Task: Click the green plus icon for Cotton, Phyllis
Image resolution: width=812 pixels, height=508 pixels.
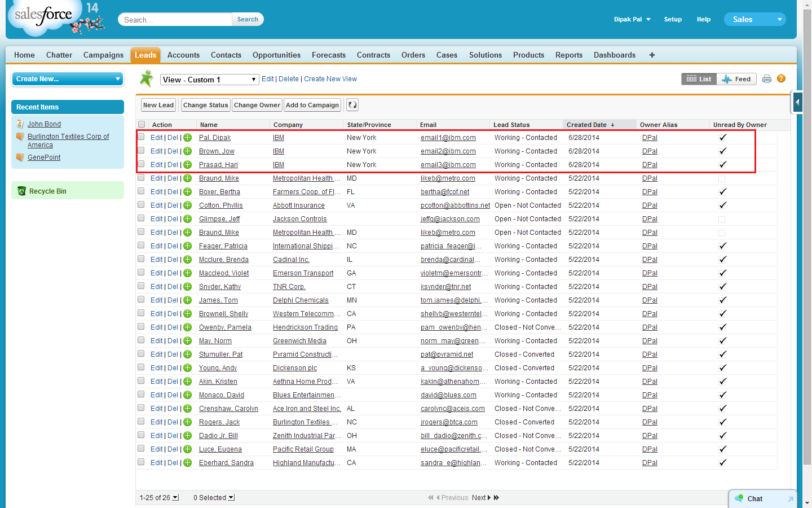Action: (188, 205)
